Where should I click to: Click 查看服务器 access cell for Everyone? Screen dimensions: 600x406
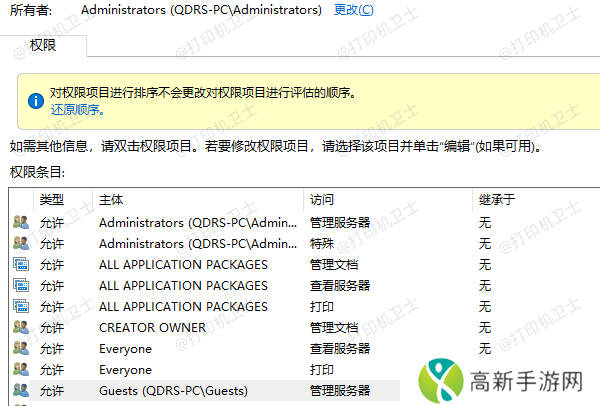point(340,349)
